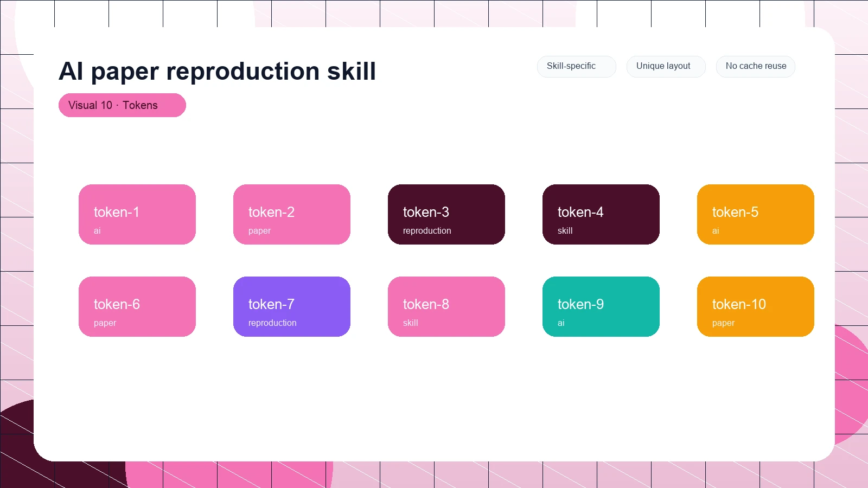This screenshot has width=868, height=488.
Task: Click the No cache reuse tag
Action: [x=756, y=66]
